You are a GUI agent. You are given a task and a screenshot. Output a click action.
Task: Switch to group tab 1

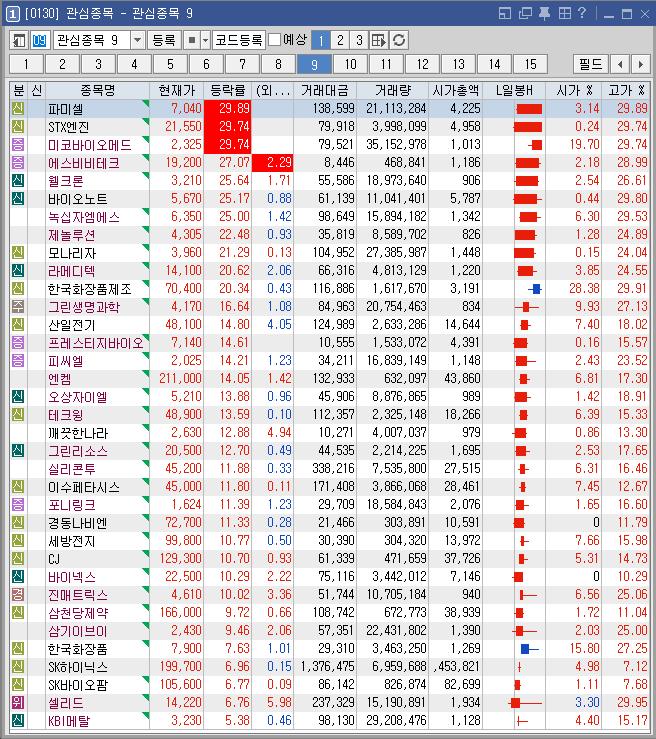click(26, 64)
